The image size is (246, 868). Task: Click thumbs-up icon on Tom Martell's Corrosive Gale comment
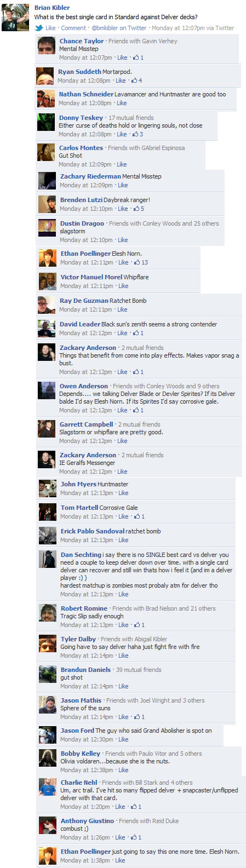pyautogui.click(x=136, y=516)
